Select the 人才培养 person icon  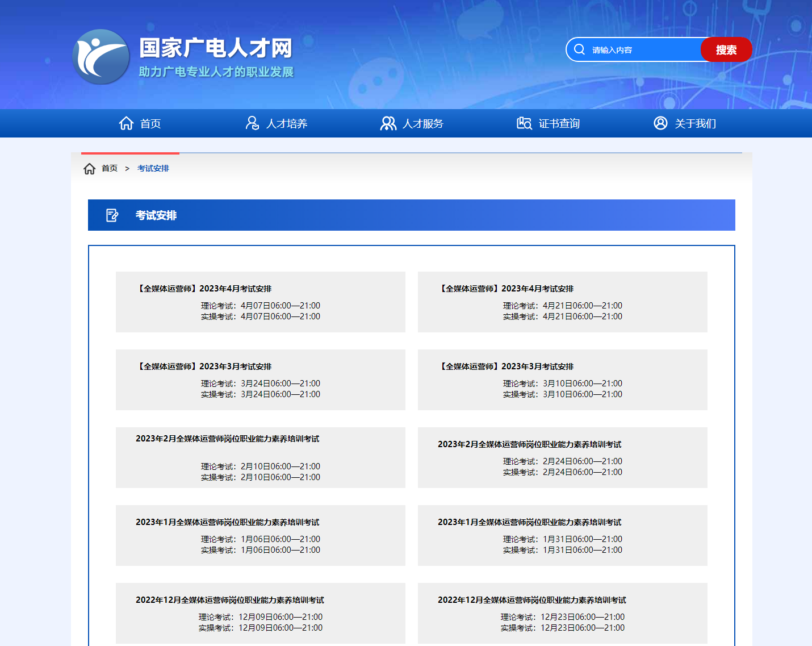pyautogui.click(x=253, y=123)
